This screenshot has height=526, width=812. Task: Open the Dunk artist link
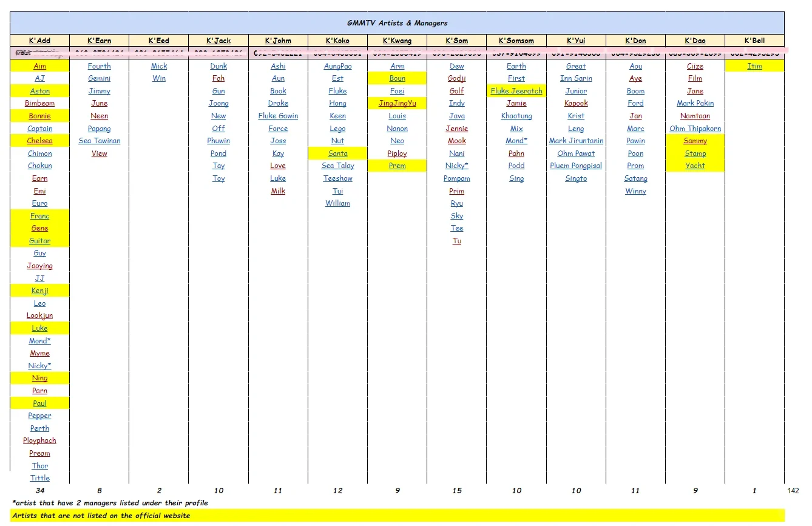[218, 66]
